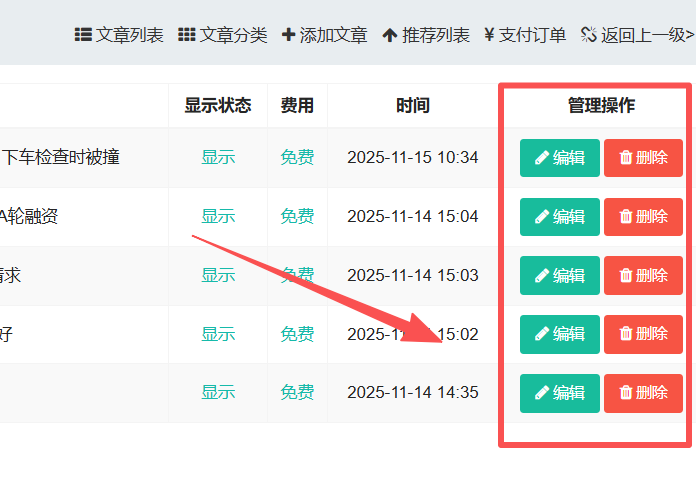The image size is (696, 477).
Task: Delete the article posted at 14:35
Action: (x=643, y=393)
